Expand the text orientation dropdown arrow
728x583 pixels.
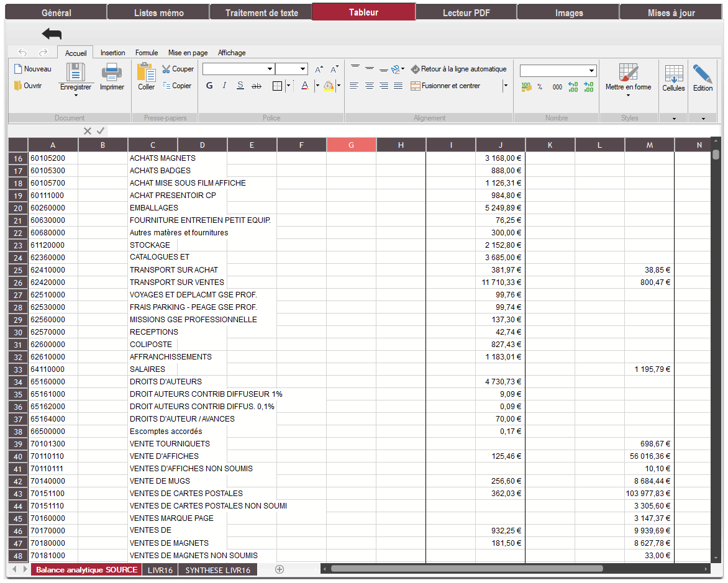pos(403,69)
